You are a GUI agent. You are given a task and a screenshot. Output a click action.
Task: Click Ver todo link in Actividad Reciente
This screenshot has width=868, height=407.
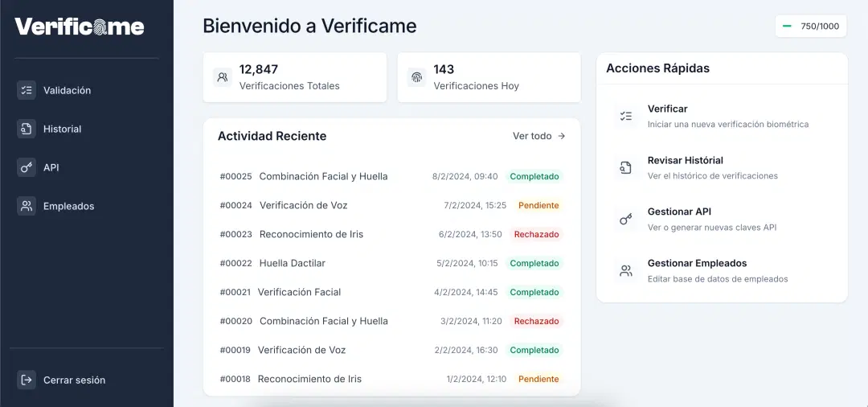pos(539,136)
